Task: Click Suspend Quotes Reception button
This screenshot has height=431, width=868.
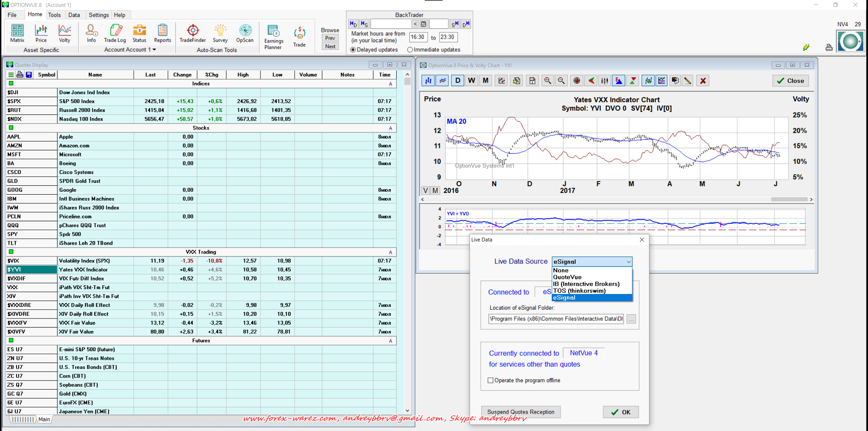Action: [520, 412]
